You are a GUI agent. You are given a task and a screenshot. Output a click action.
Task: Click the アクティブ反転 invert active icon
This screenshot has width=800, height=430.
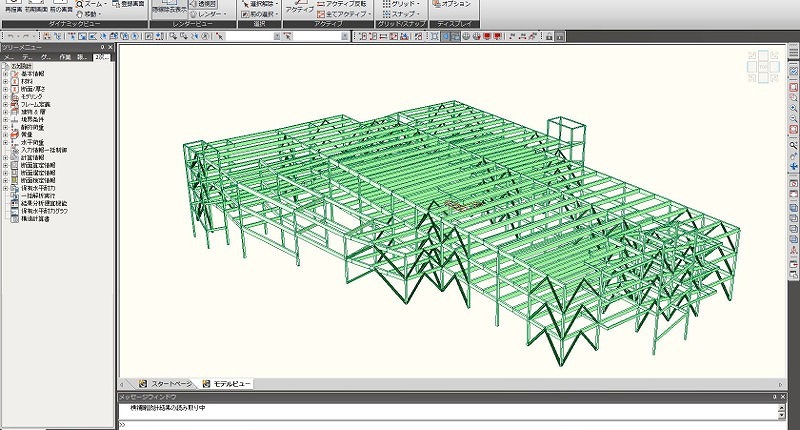tap(338, 4)
